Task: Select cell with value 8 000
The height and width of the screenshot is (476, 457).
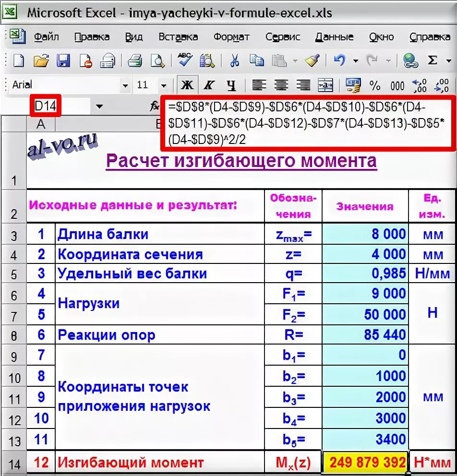Action: tap(365, 234)
